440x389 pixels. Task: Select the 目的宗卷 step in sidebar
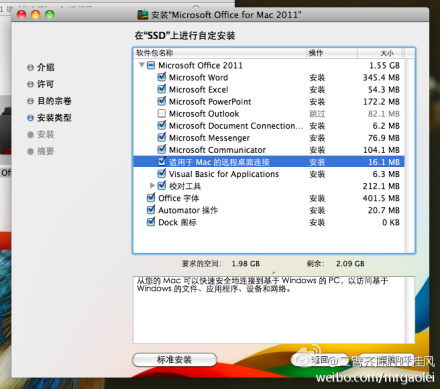point(54,101)
